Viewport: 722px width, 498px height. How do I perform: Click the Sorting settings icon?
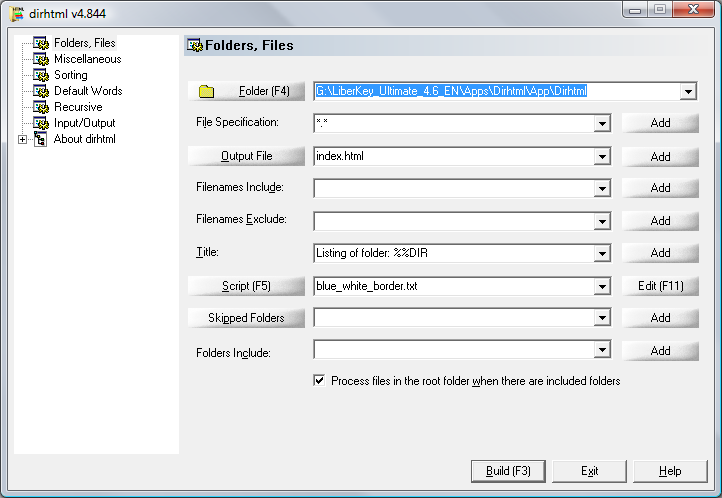click(x=41, y=75)
